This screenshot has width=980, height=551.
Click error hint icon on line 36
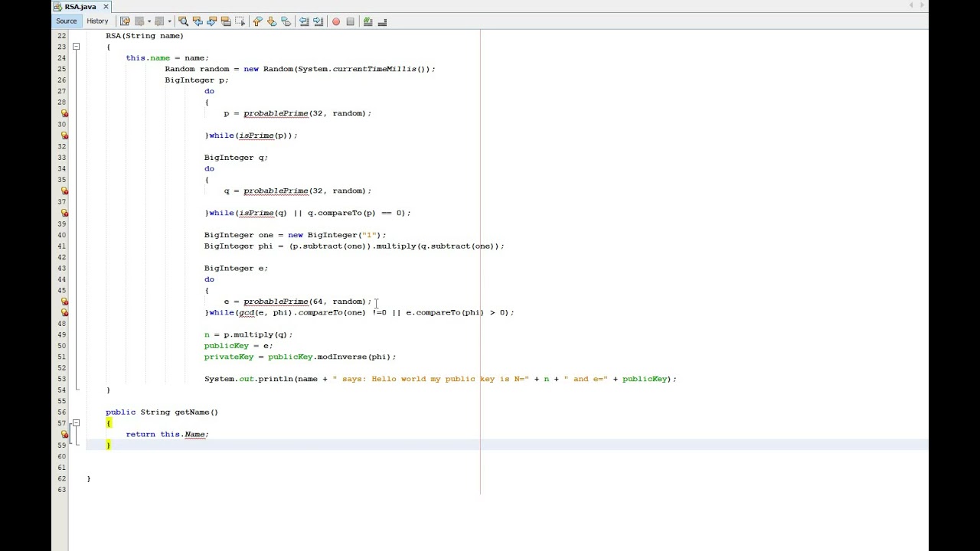coord(64,191)
